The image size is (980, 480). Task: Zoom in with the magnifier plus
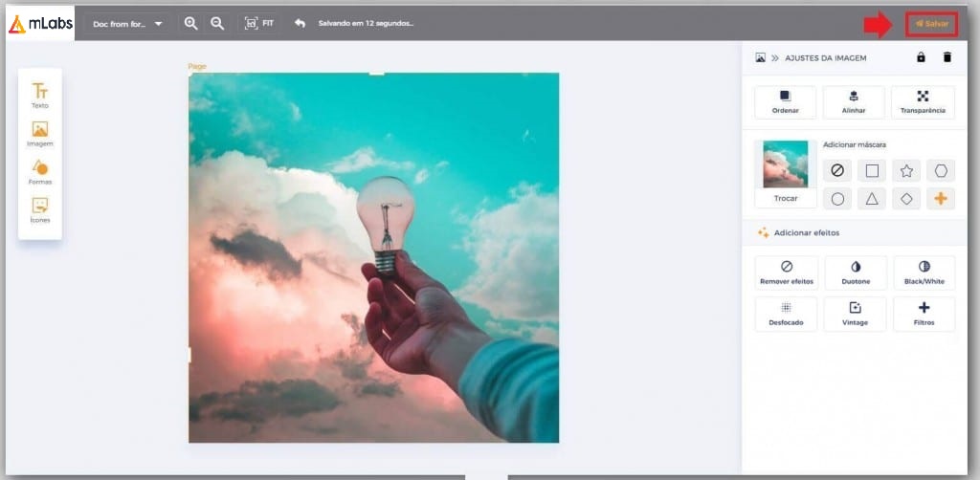[x=190, y=24]
